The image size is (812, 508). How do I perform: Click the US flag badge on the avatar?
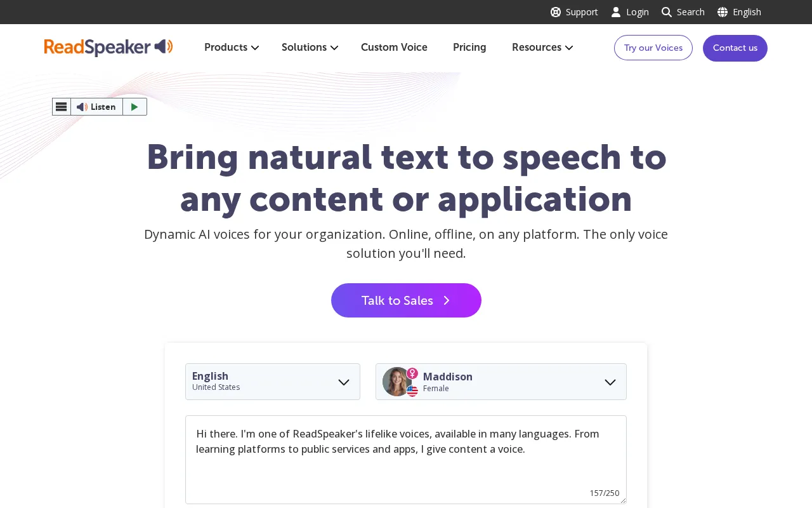[412, 391]
